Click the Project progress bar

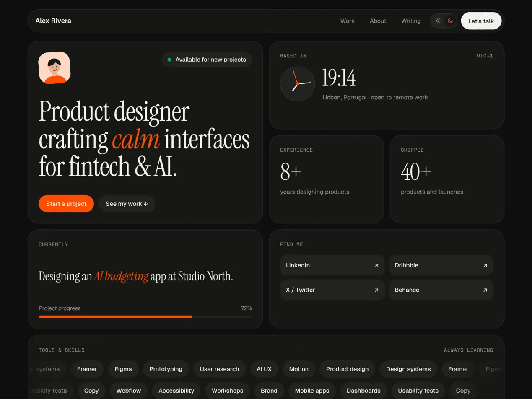click(x=145, y=316)
